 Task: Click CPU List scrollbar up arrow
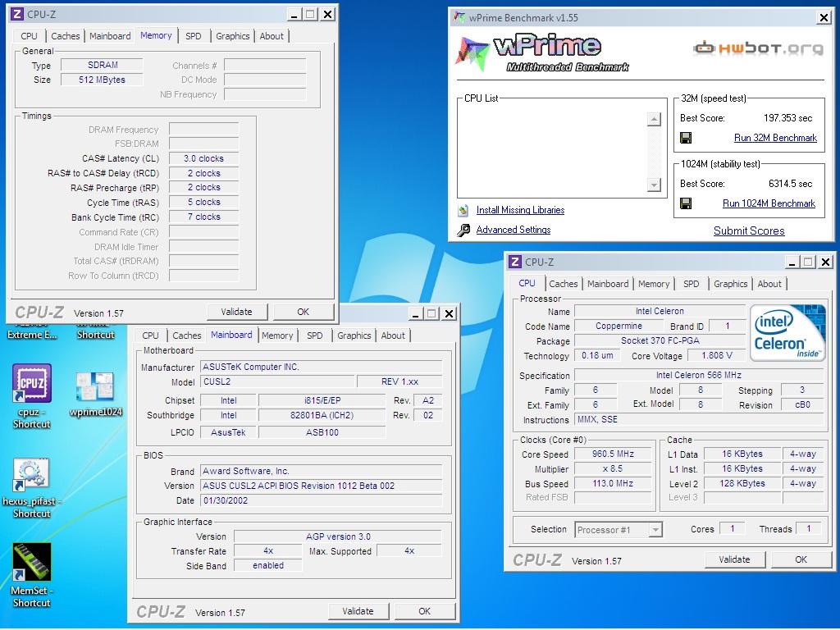[654, 119]
